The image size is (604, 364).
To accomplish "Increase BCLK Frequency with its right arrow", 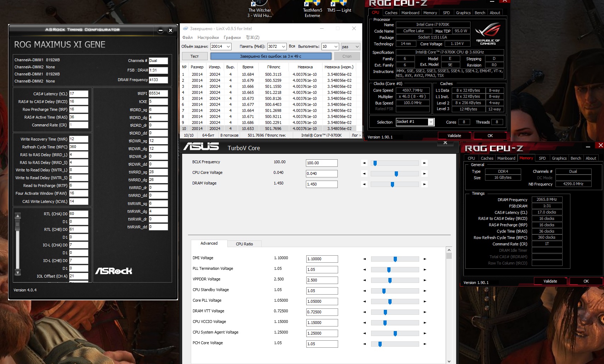I will pos(424,163).
